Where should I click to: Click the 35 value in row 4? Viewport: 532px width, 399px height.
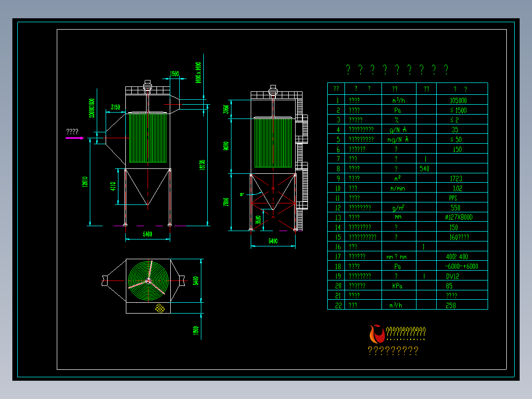click(x=455, y=130)
